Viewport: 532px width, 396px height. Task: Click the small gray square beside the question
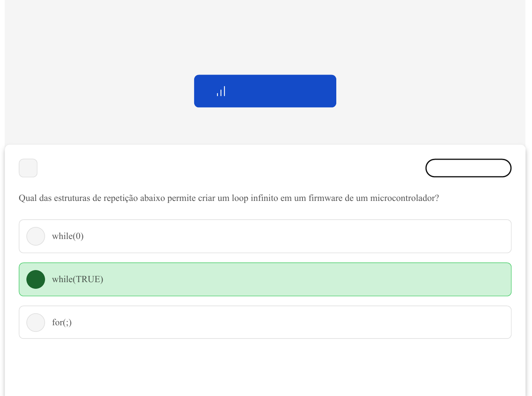tap(28, 168)
